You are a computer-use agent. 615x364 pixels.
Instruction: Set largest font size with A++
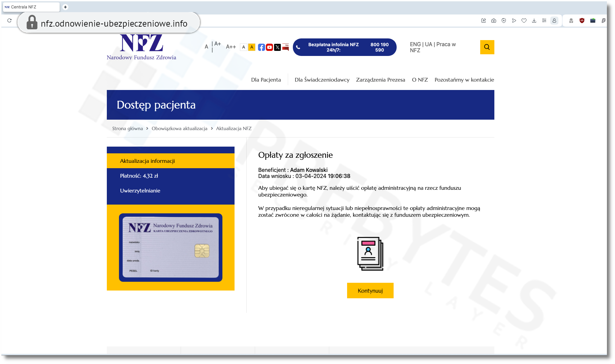pos(231,47)
